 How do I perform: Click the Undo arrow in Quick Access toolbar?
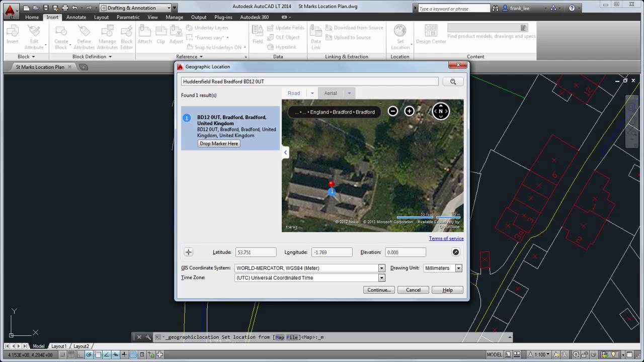(75, 8)
